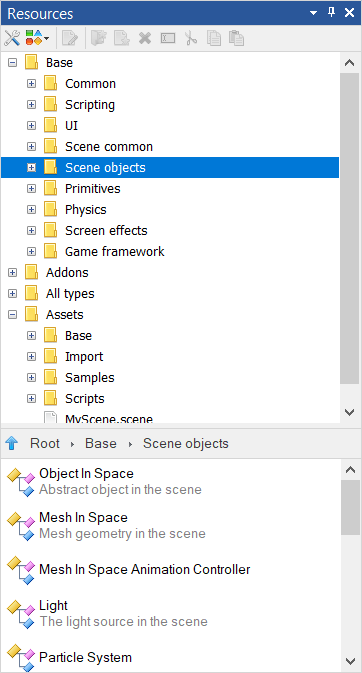Collapse the top-level Base folder
The image size is (362, 673).
click(x=12, y=63)
